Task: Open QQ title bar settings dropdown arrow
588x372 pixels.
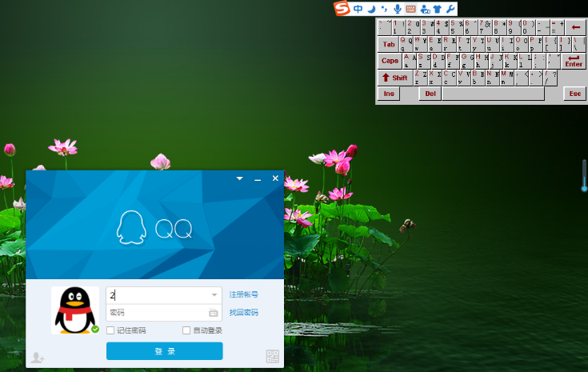Action: pos(239,179)
